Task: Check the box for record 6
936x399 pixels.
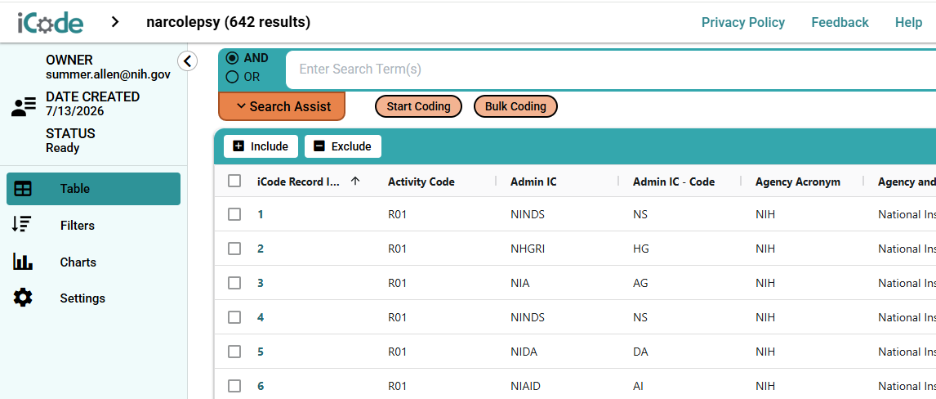Action: tap(235, 386)
